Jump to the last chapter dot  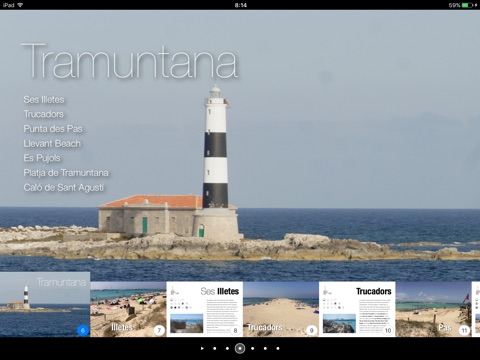(278, 348)
